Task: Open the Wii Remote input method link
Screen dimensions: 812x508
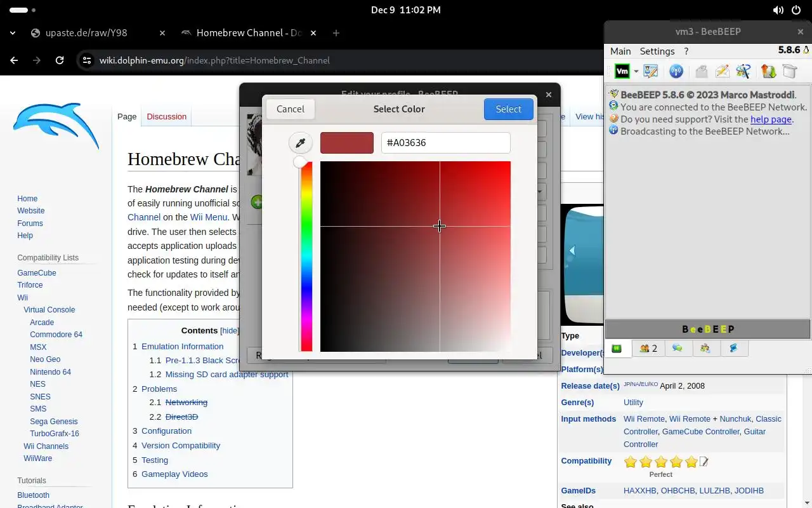Action: 644,419
